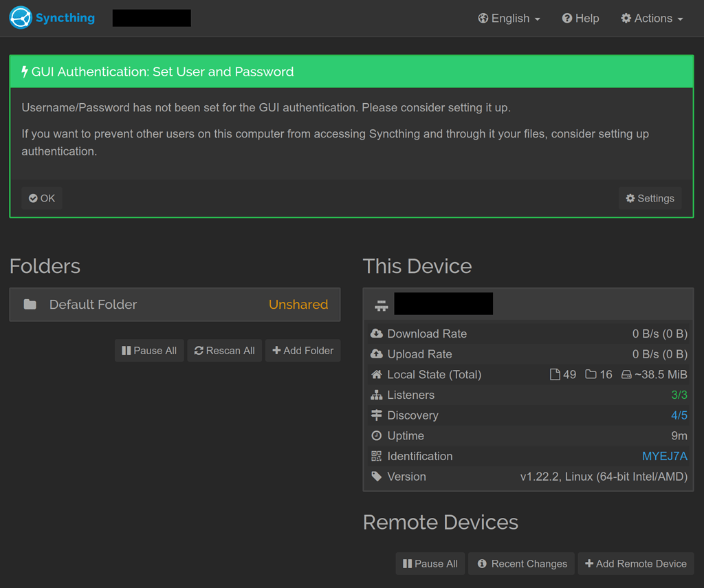Open Recent Changes

[x=521, y=564]
